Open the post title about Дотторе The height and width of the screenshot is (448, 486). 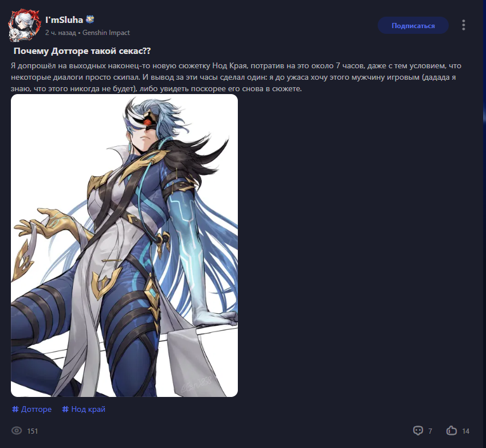pos(82,51)
